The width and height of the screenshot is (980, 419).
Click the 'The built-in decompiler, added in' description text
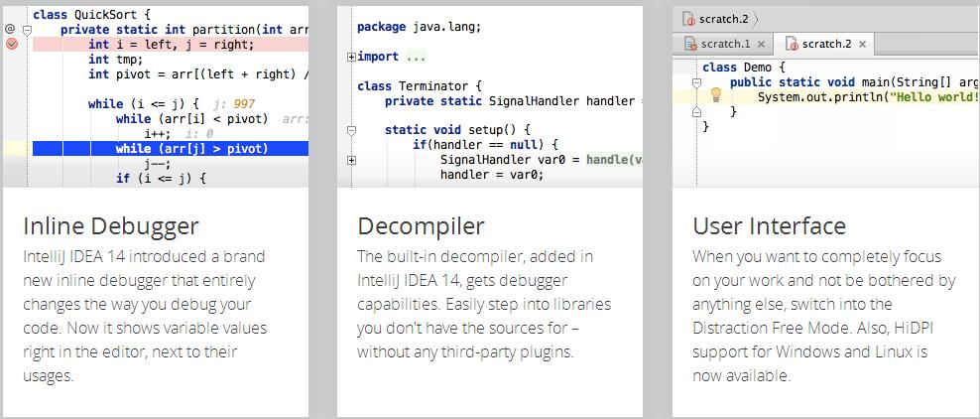tap(475, 257)
